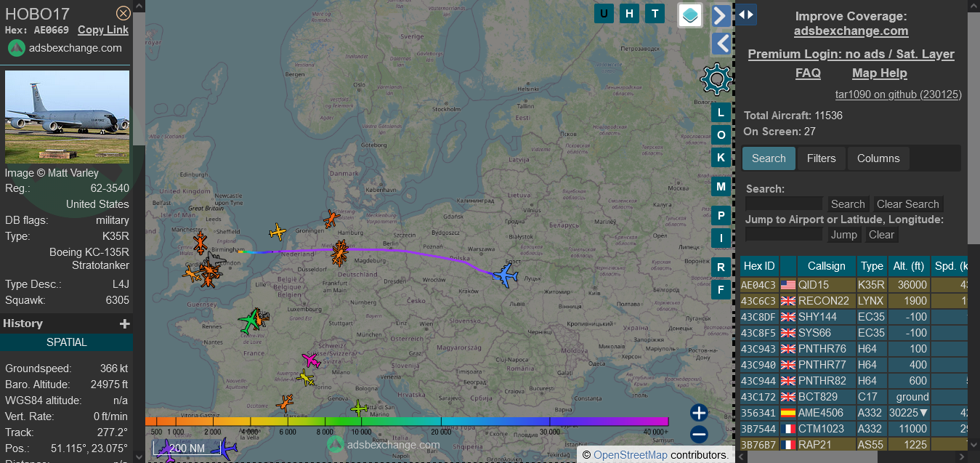The image size is (980, 463).
Task: Select the green plane near Italy's coast
Action: (359, 408)
